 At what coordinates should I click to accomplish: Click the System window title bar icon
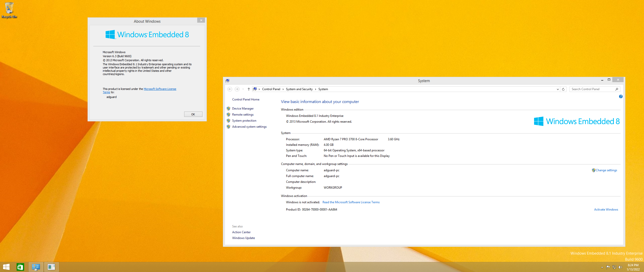[x=227, y=81]
